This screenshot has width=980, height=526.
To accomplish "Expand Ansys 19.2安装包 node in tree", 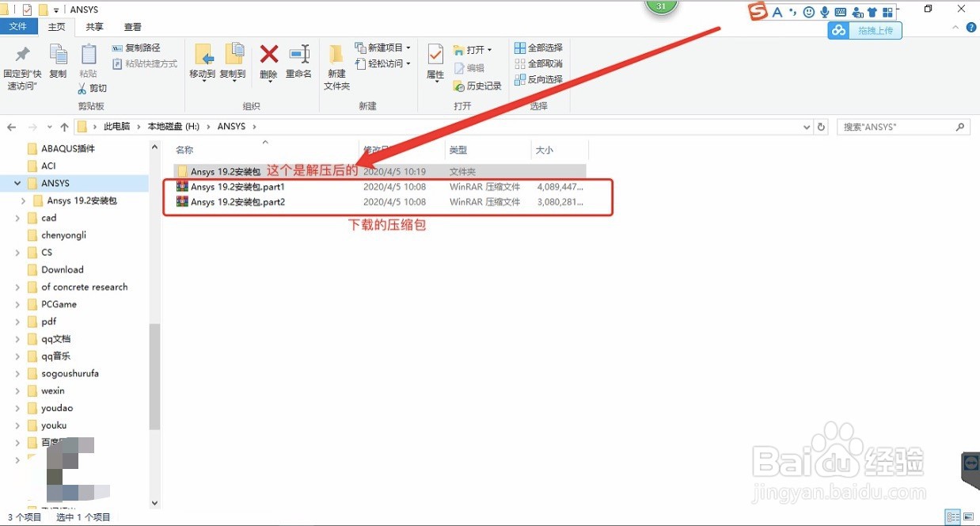I will [24, 200].
